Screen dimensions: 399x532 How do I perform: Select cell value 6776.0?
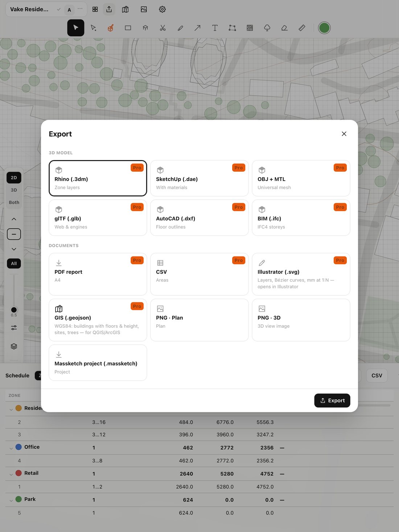[225, 422]
